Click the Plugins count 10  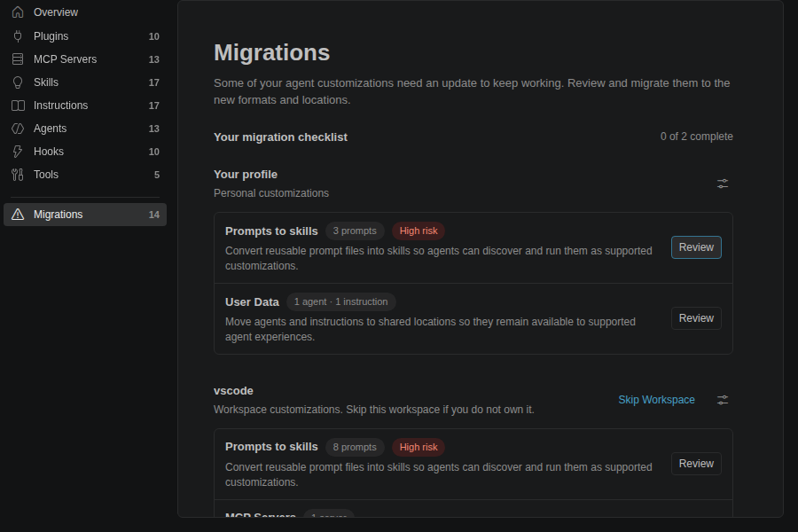click(x=154, y=36)
